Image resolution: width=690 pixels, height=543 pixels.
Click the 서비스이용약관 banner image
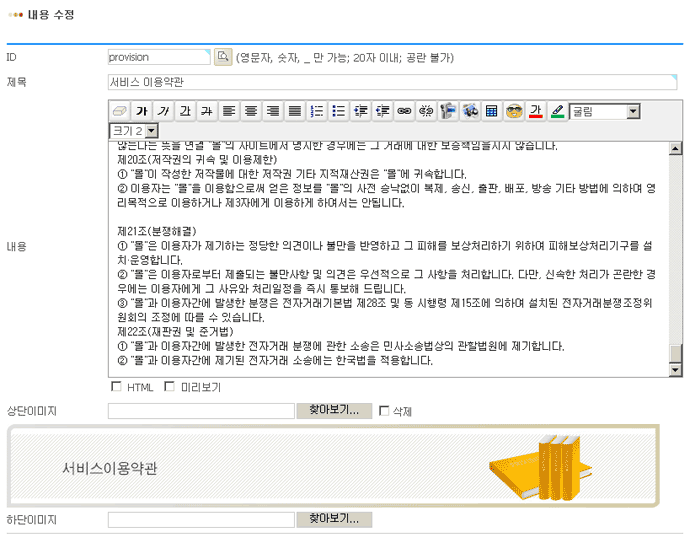333,465
